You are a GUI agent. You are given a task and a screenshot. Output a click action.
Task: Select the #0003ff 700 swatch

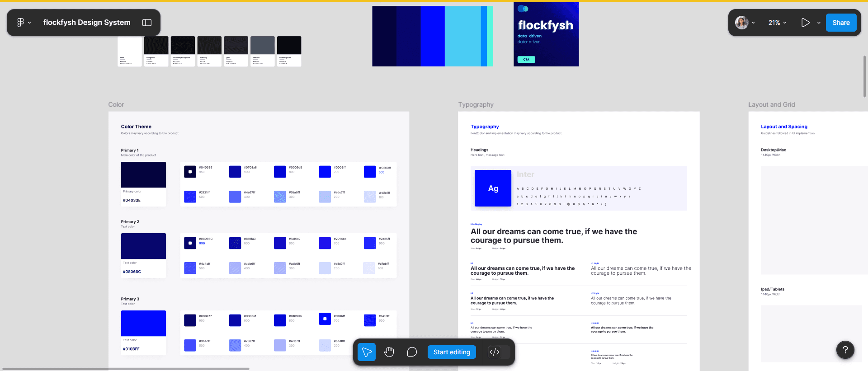(325, 172)
